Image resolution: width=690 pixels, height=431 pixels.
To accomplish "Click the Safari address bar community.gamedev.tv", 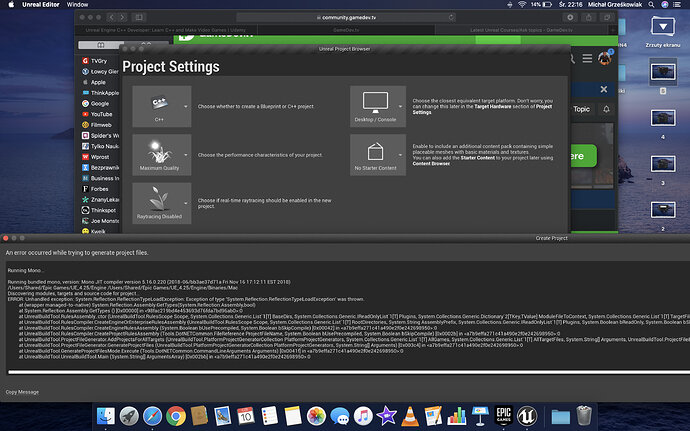I will [x=346, y=18].
